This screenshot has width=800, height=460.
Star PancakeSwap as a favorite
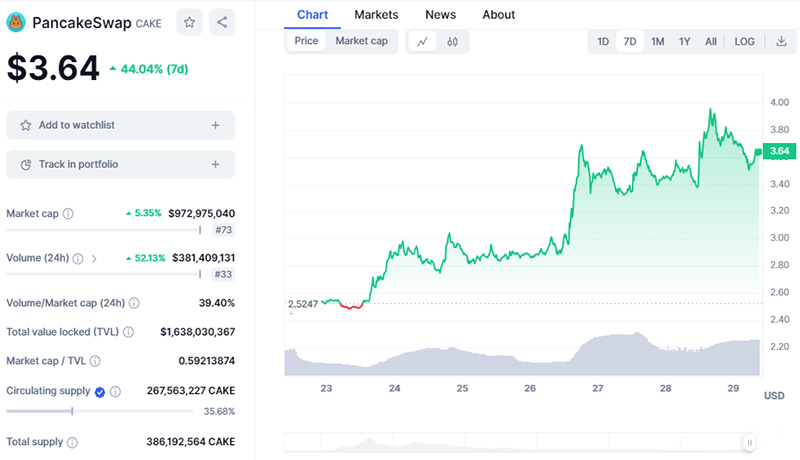point(189,22)
